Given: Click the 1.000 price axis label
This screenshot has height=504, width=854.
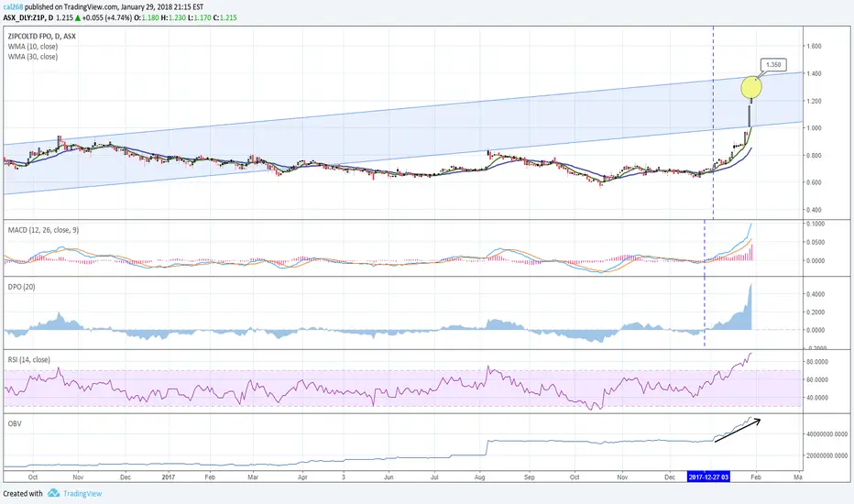Looking at the screenshot, I should [814, 128].
